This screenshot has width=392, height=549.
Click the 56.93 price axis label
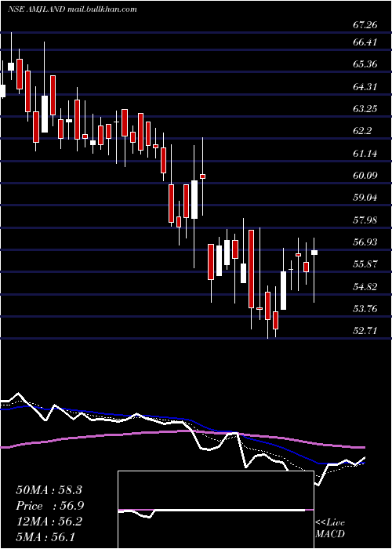pyautogui.click(x=365, y=242)
